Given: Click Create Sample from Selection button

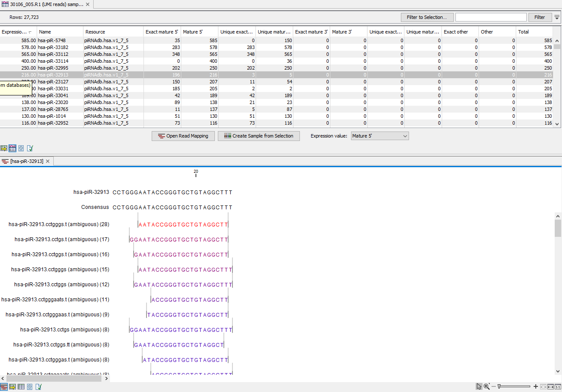Looking at the screenshot, I should click(259, 136).
